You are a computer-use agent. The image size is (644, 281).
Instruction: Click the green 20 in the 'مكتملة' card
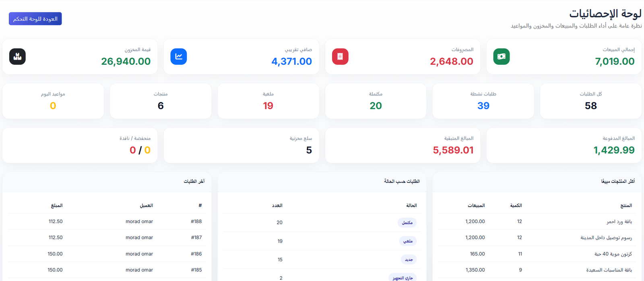(x=376, y=106)
